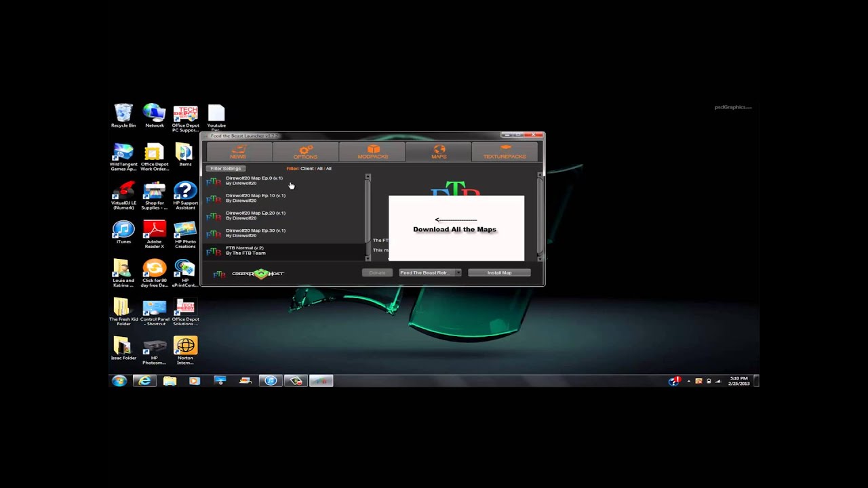Select the iTunes desktop icon
The width and height of the screenshot is (868, 488).
tap(123, 232)
